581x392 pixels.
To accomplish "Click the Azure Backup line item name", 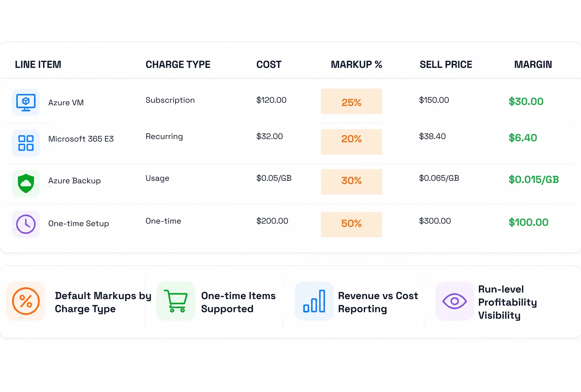I will tap(74, 181).
